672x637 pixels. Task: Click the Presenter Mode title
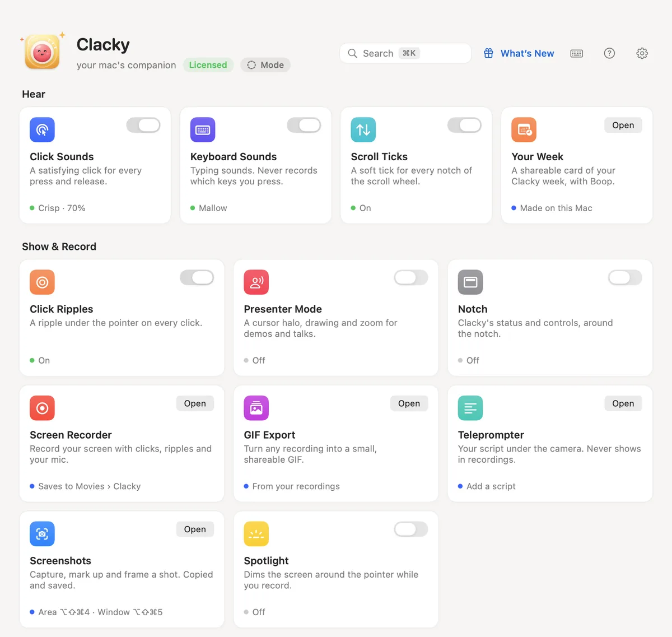pos(283,309)
